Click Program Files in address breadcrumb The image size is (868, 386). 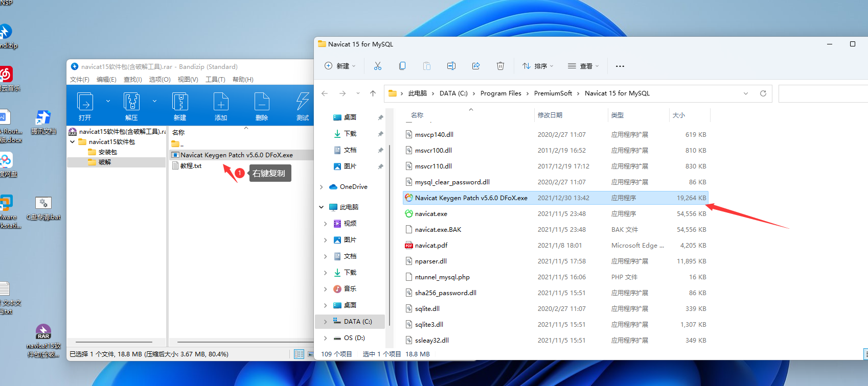click(x=501, y=93)
